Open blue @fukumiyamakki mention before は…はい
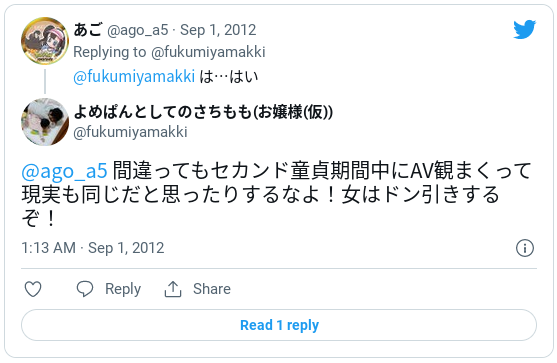The height and width of the screenshot is (363, 557). click(x=134, y=76)
